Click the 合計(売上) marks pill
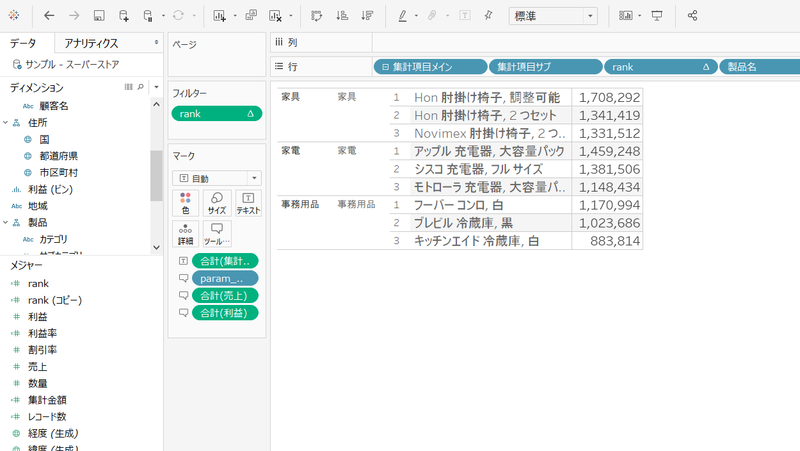 [225, 295]
